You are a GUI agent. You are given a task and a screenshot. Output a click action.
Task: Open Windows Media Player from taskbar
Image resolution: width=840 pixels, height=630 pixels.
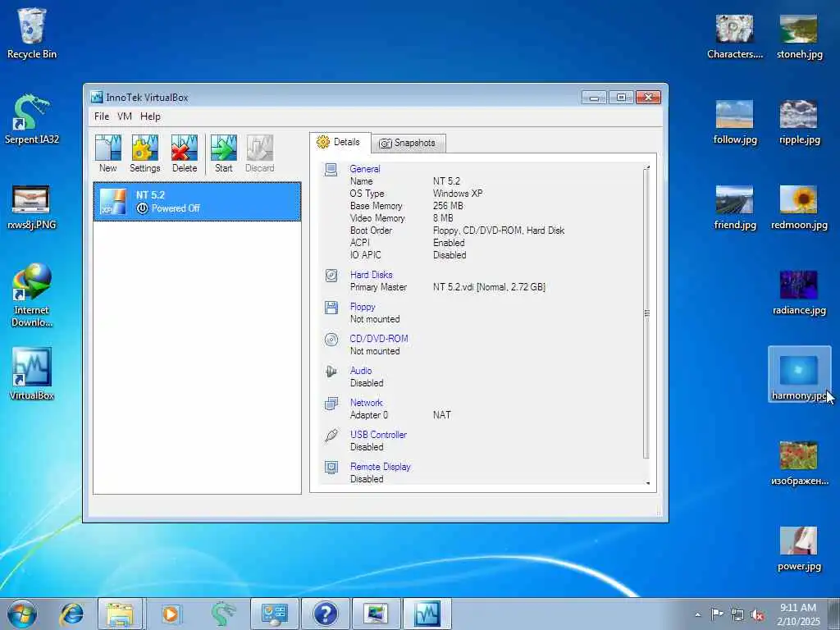171,614
